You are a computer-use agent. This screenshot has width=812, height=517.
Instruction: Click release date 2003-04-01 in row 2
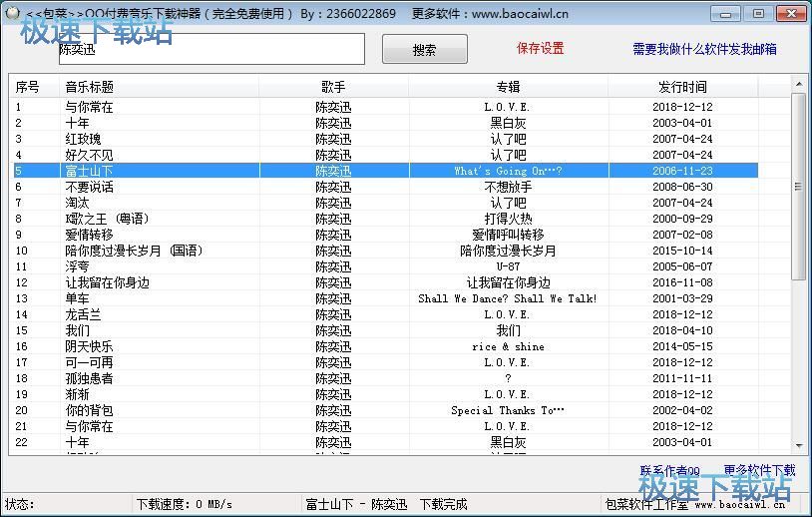coord(682,124)
